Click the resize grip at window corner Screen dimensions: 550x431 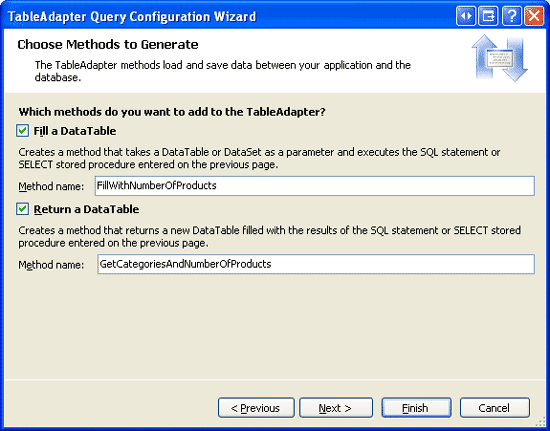point(541,422)
